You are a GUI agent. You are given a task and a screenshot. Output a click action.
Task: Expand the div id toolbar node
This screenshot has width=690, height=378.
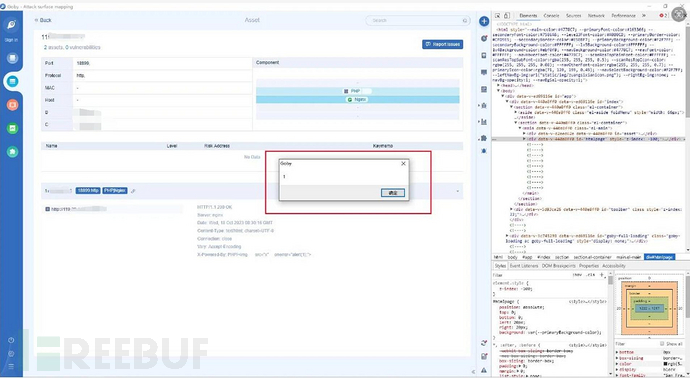tap(511, 209)
